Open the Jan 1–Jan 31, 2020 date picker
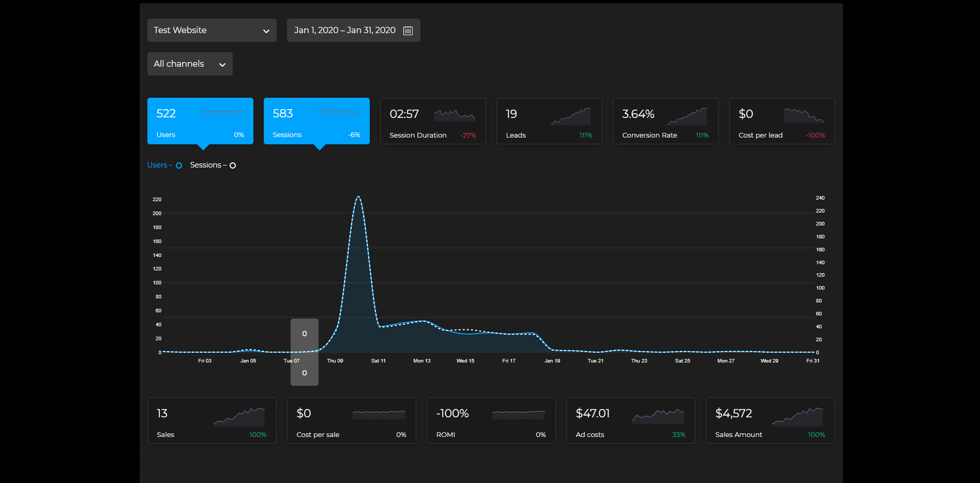The height and width of the screenshot is (483, 980). [345, 31]
